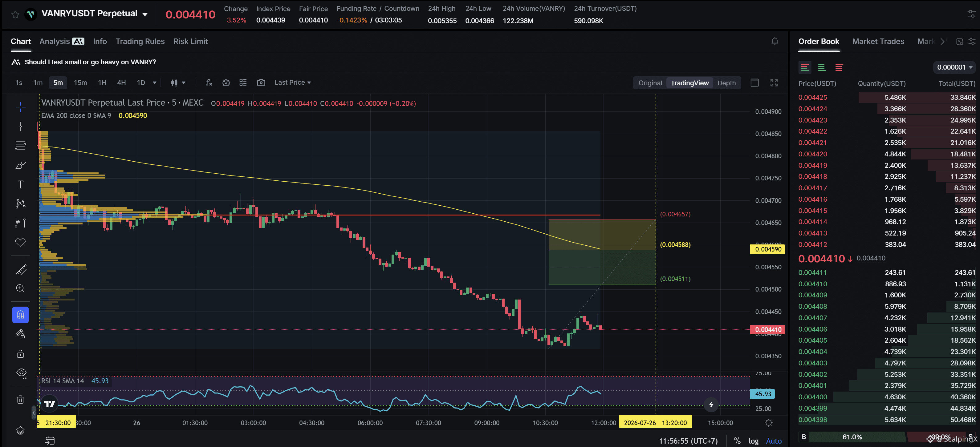980x447 pixels.
Task: Switch to the Analysis tab
Action: [x=62, y=42]
